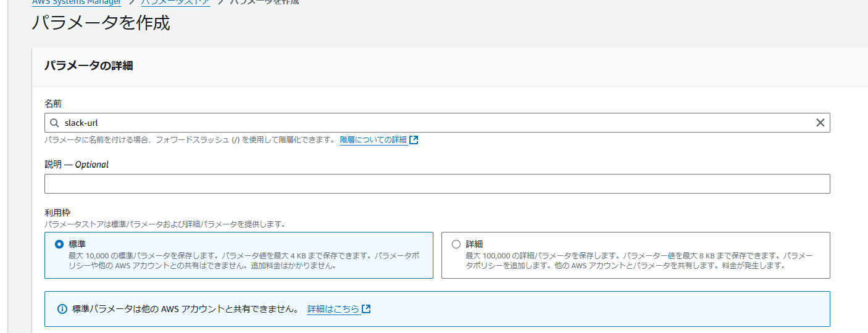Click external link icon beside 詳細はこちら

coord(366,309)
